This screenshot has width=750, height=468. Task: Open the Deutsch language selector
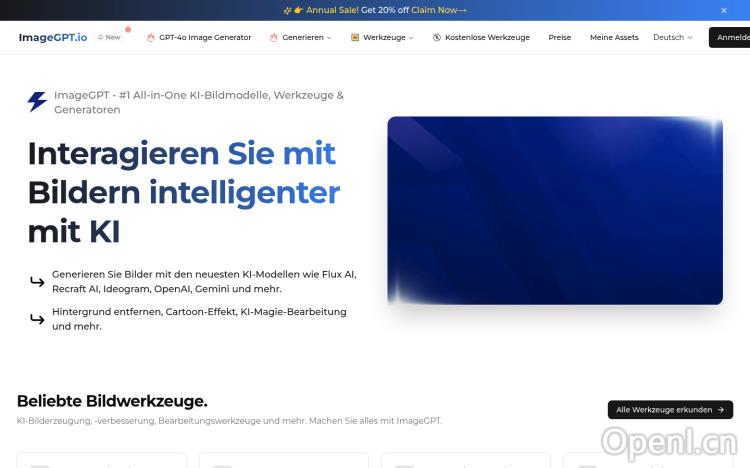pyautogui.click(x=672, y=37)
